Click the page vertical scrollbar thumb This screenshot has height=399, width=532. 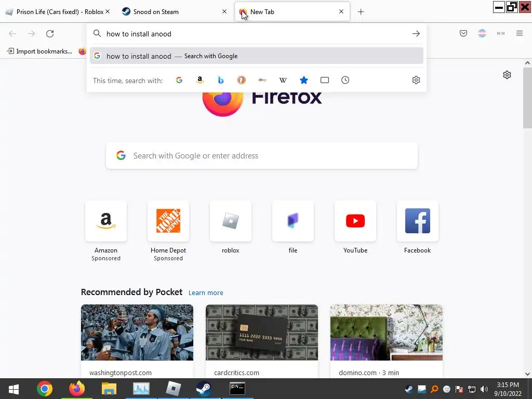coord(527,98)
